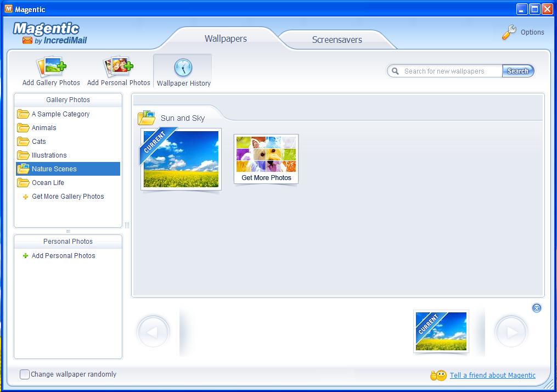Click the Personal Photos panel header
Image resolution: width=557 pixels, height=392 pixels.
[x=68, y=242]
